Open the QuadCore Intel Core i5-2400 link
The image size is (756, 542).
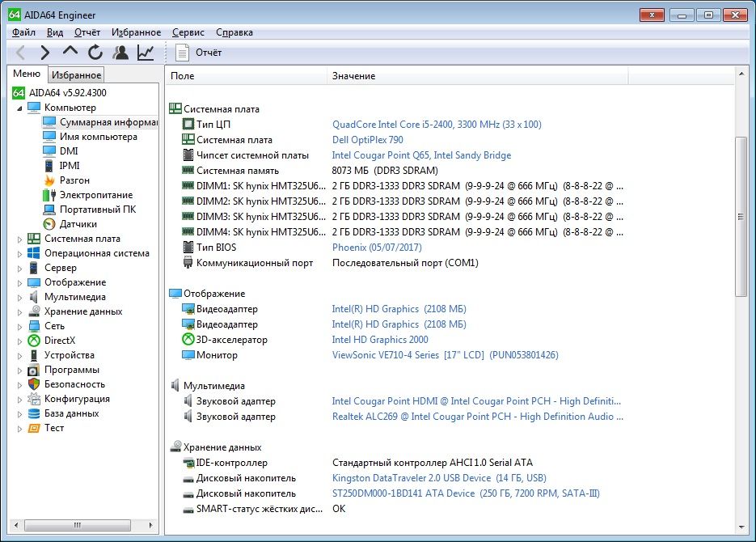[x=437, y=125]
